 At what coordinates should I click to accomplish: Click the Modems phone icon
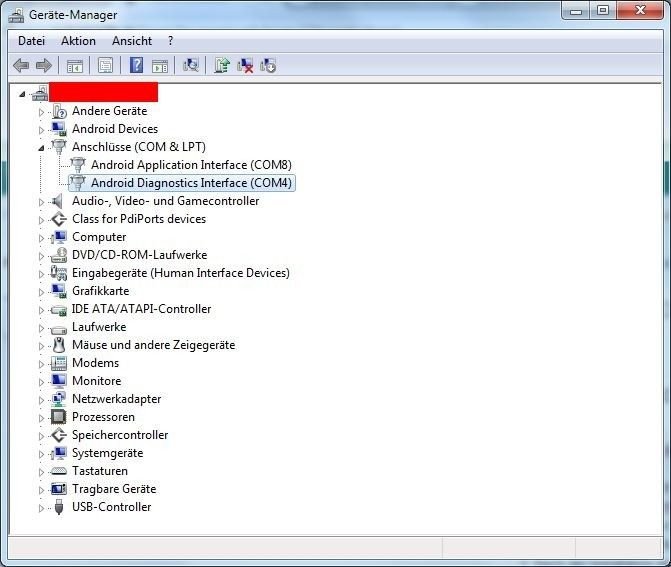[x=59, y=363]
